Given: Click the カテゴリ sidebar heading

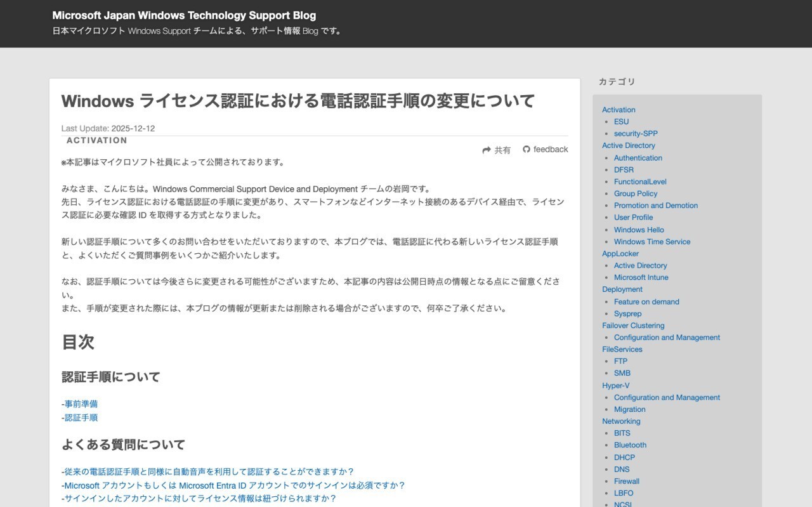Looking at the screenshot, I should 617,81.
